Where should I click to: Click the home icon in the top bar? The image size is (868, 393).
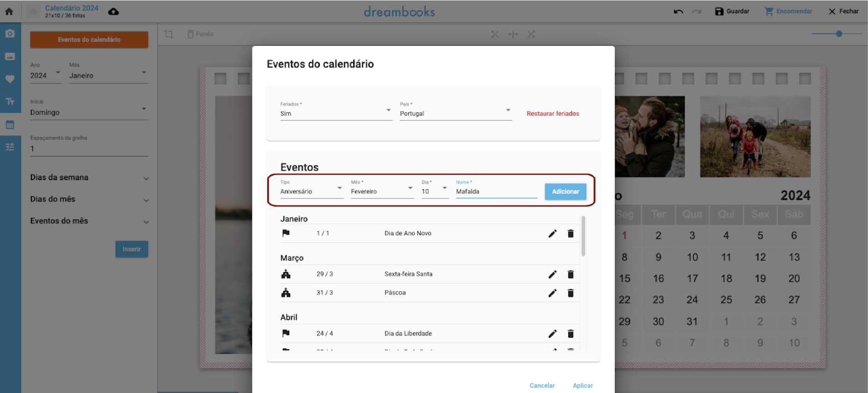point(9,12)
